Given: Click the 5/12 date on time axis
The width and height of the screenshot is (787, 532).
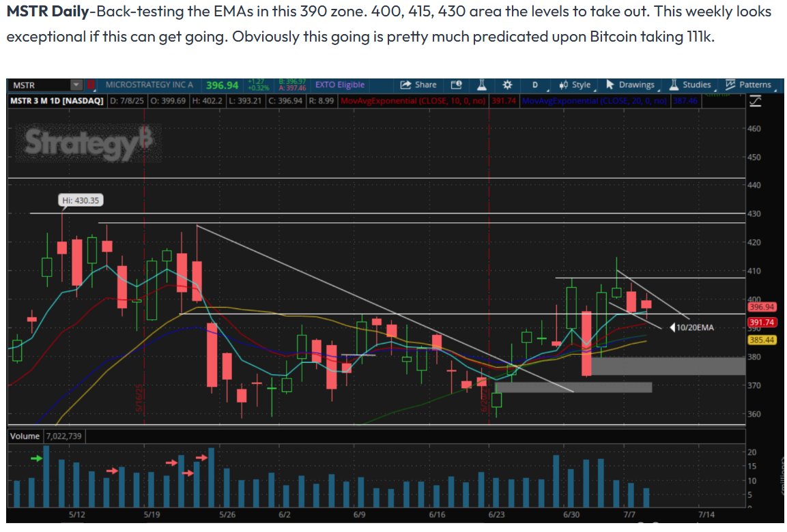Looking at the screenshot, I should pyautogui.click(x=77, y=514).
